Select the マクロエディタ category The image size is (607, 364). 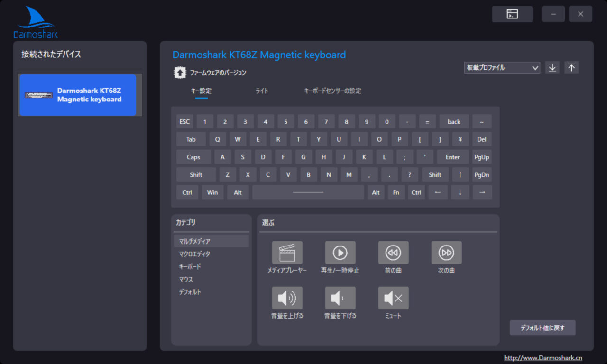[212, 254]
